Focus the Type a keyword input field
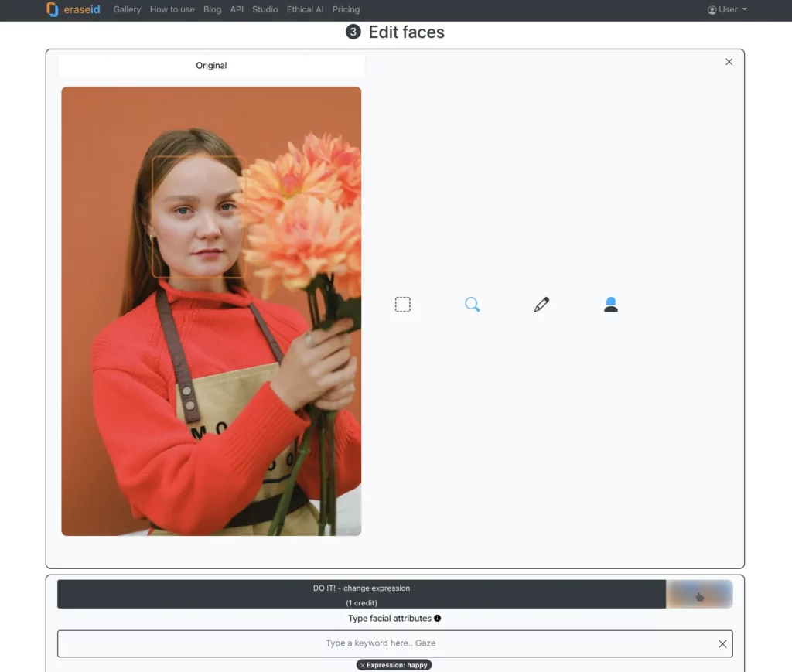Viewport: 792px width, 672px height. pos(381,643)
